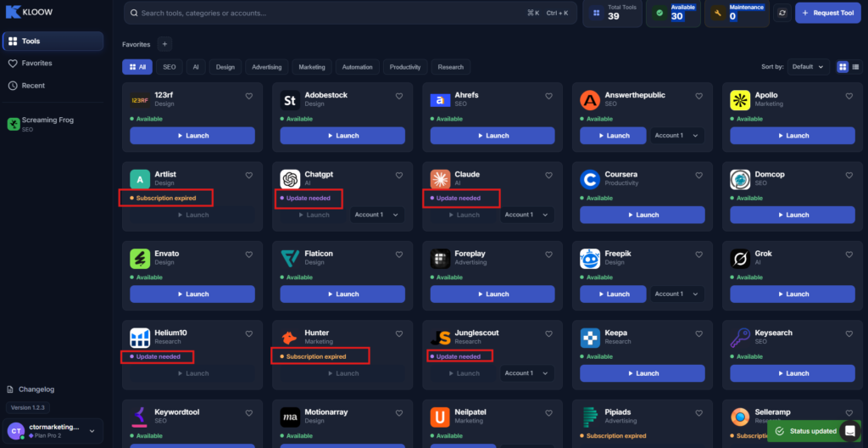Viewport: 868px width, 448px height.
Task: Open Claude Account 1 dropdown
Action: coord(527,215)
